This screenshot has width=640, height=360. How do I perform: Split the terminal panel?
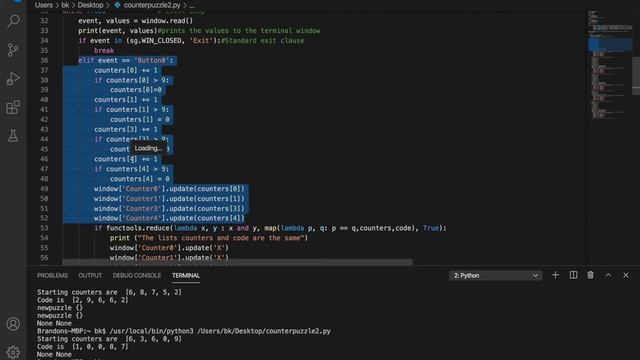573,275
